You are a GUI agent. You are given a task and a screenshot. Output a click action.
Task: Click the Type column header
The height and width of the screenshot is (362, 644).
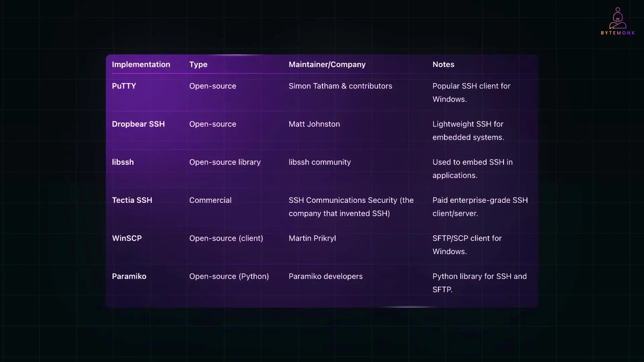[198, 64]
